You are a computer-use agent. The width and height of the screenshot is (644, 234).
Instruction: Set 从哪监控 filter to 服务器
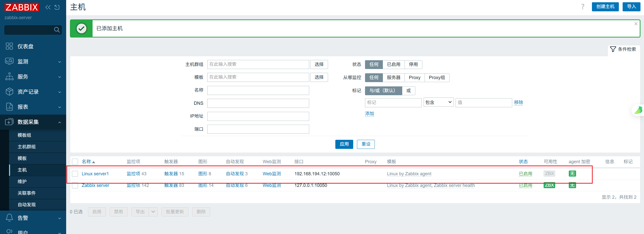[393, 78]
